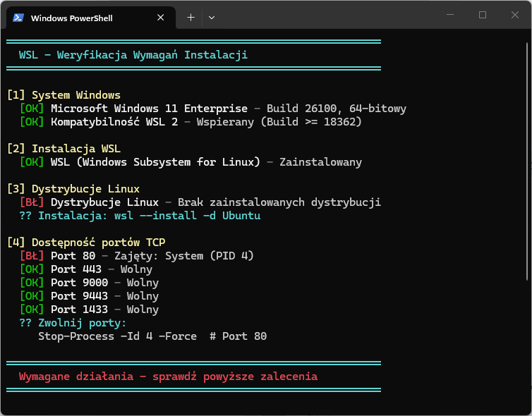The image size is (532, 416).
Task: Expand the new tab profile dropdown
Action: coord(212,18)
